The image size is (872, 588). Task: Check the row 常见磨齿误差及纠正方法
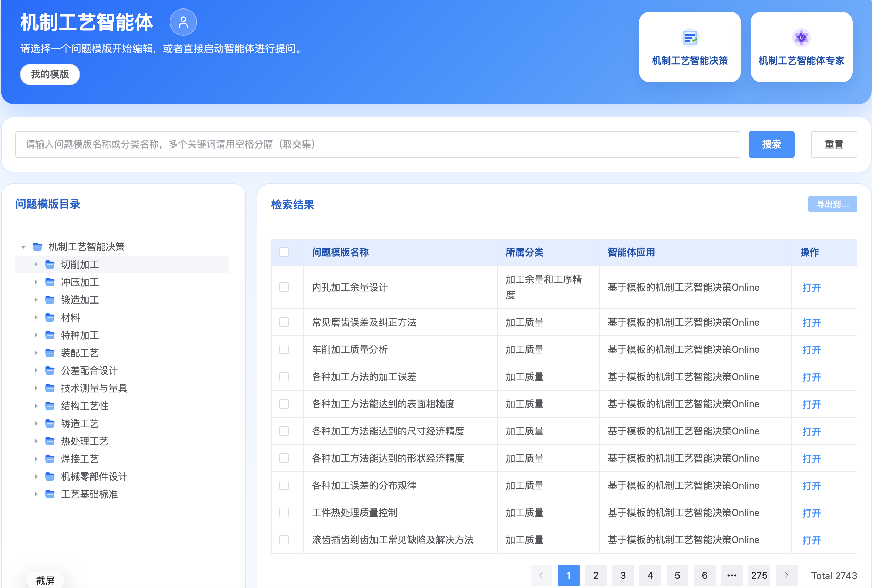tap(284, 322)
